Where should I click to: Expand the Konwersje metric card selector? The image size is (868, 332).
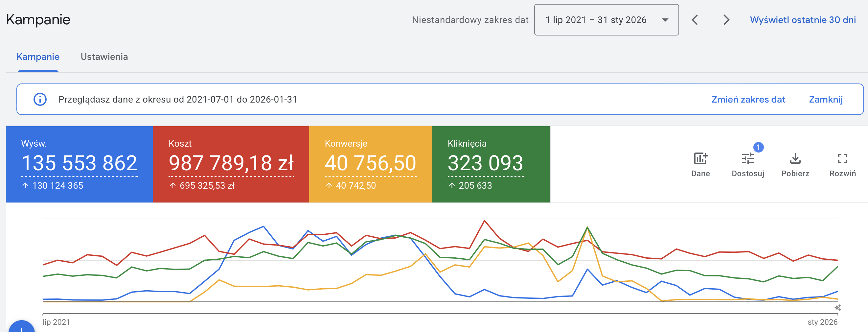click(x=370, y=163)
